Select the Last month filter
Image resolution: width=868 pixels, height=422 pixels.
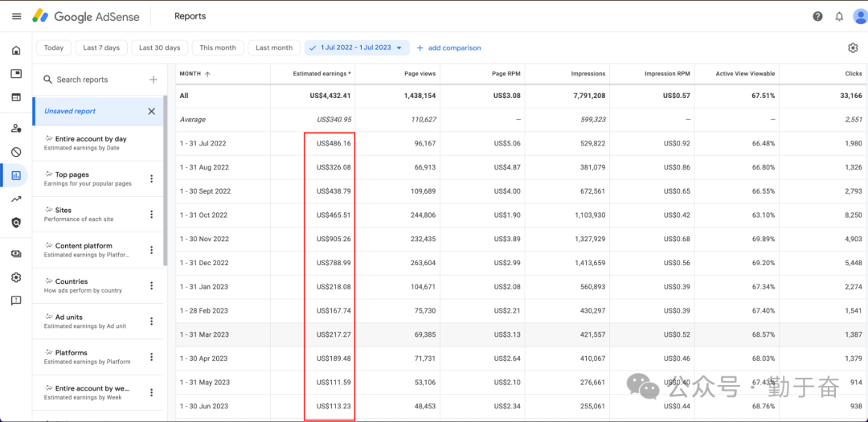click(x=274, y=47)
